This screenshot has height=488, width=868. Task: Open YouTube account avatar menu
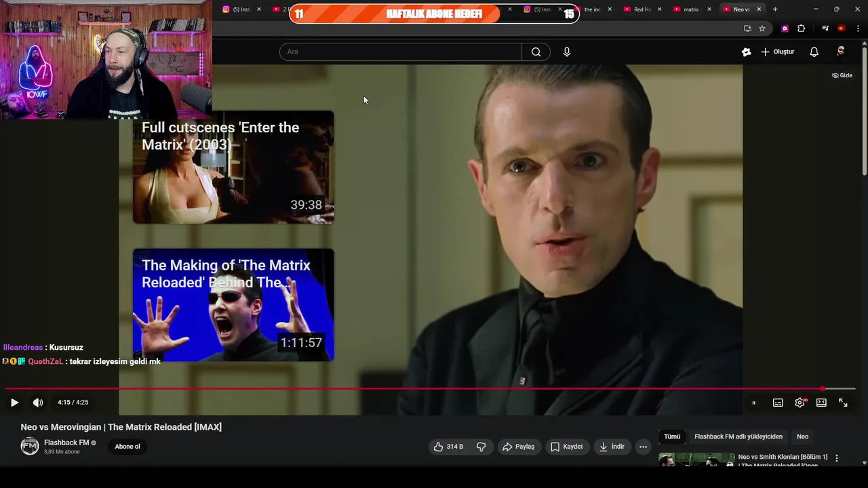pyautogui.click(x=841, y=52)
